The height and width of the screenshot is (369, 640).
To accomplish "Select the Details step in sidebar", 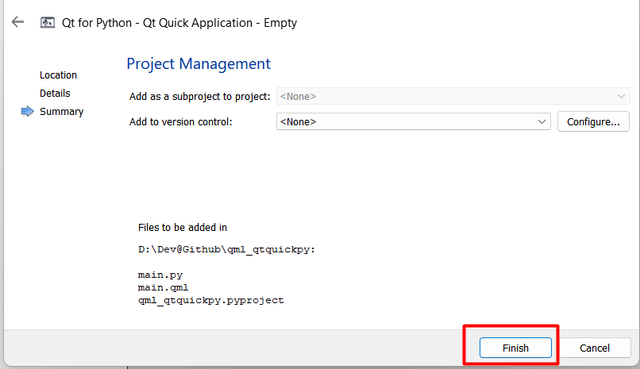I will (x=55, y=93).
